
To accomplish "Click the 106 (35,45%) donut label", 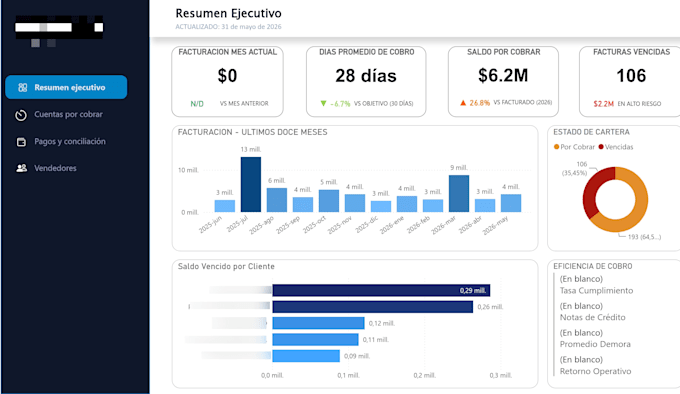I will pos(575,169).
